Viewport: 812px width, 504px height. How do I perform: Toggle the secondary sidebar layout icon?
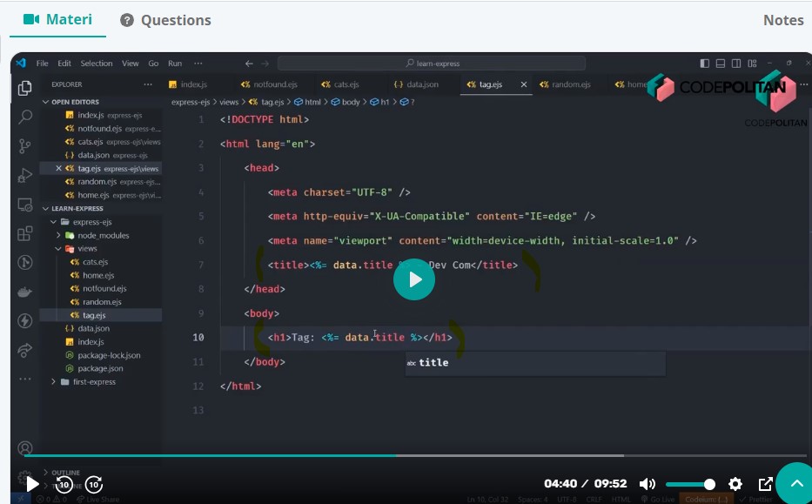click(x=736, y=64)
